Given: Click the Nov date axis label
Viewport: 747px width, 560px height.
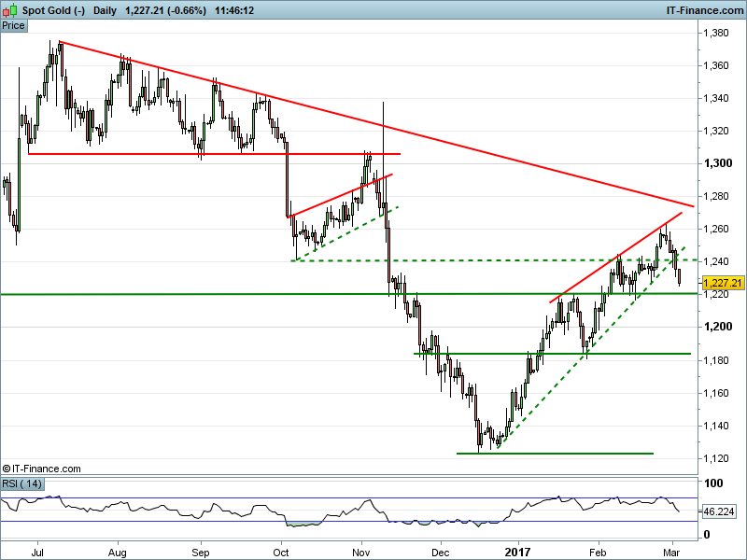Looking at the screenshot, I should coord(361,553).
